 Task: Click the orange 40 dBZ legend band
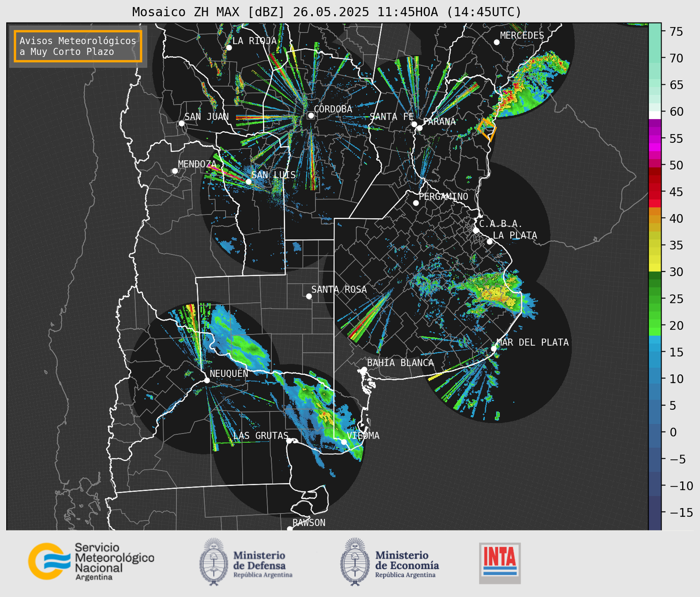655,218
